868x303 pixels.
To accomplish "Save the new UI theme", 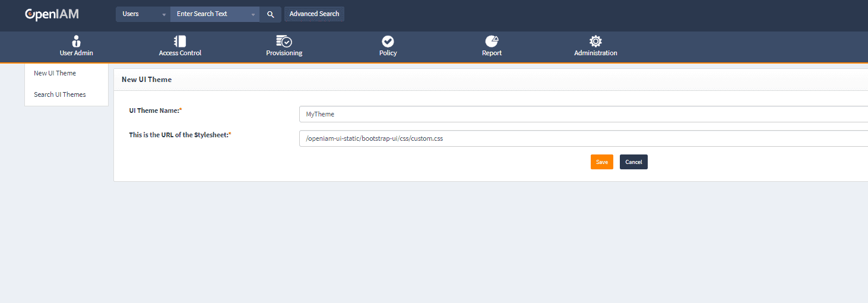I will (x=601, y=162).
